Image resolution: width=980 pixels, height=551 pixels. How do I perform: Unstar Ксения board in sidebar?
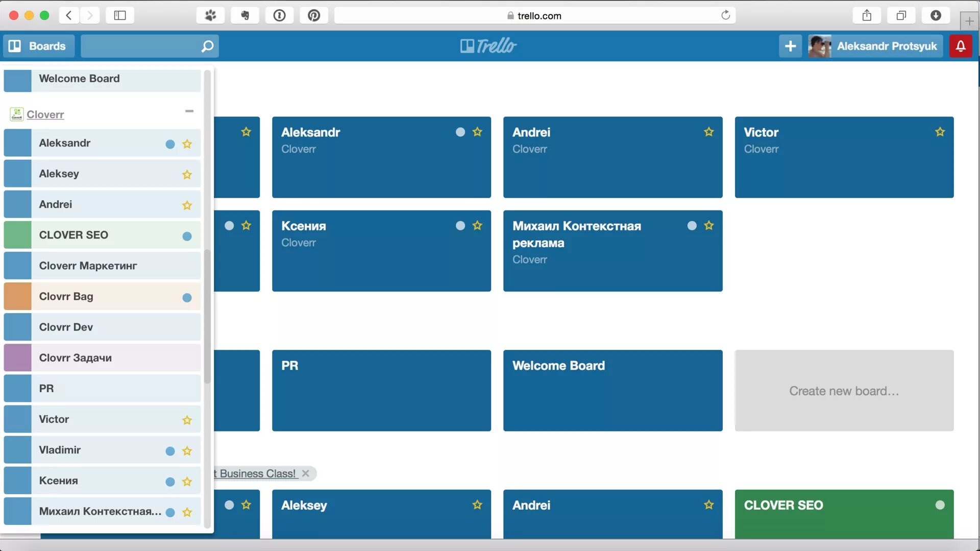(187, 482)
